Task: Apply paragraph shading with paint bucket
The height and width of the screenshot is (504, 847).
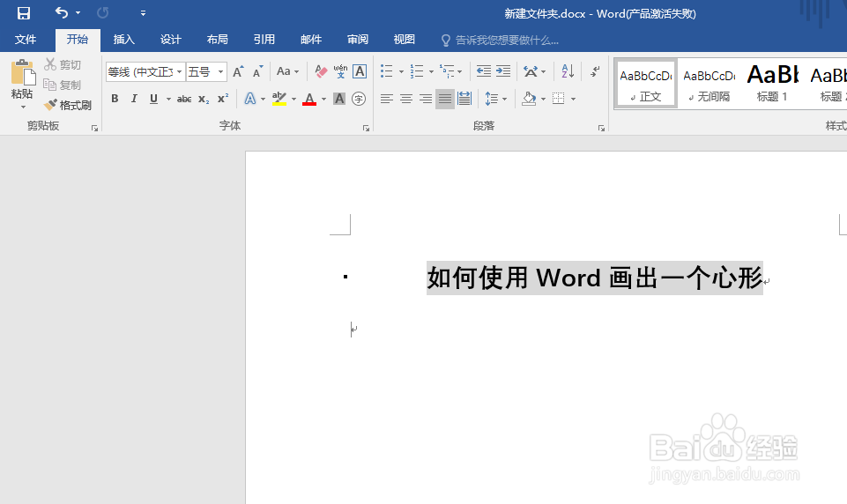Action: [x=529, y=99]
